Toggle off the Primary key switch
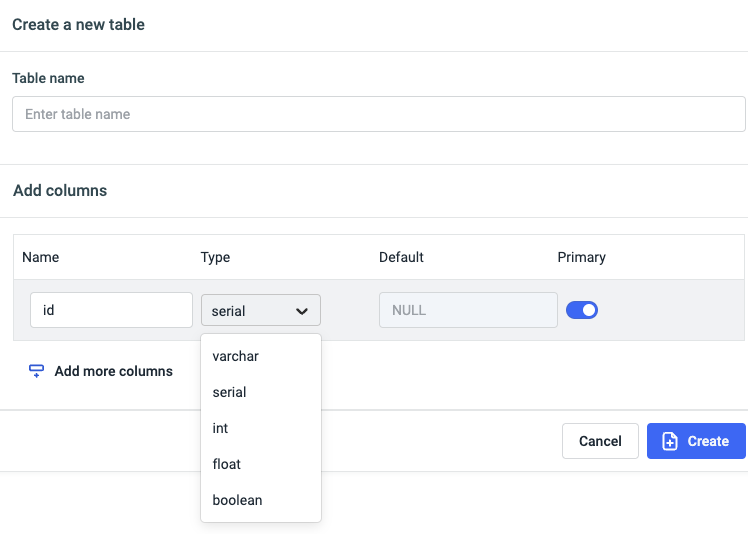Viewport: 748px width, 534px height. click(x=582, y=310)
